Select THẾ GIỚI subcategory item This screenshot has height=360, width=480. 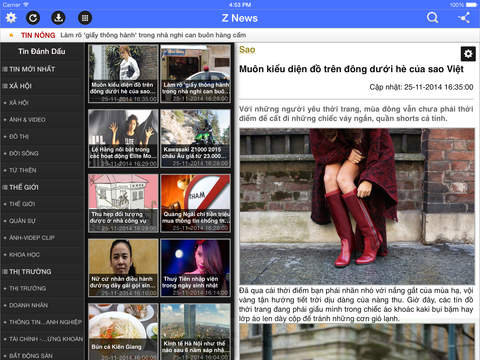click(42, 204)
